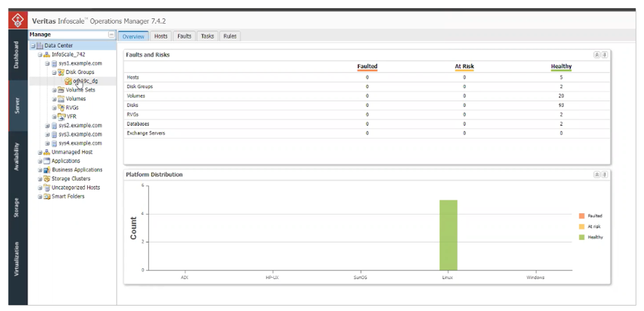Open the Rules tab
This screenshot has width=644, height=311.
point(230,36)
